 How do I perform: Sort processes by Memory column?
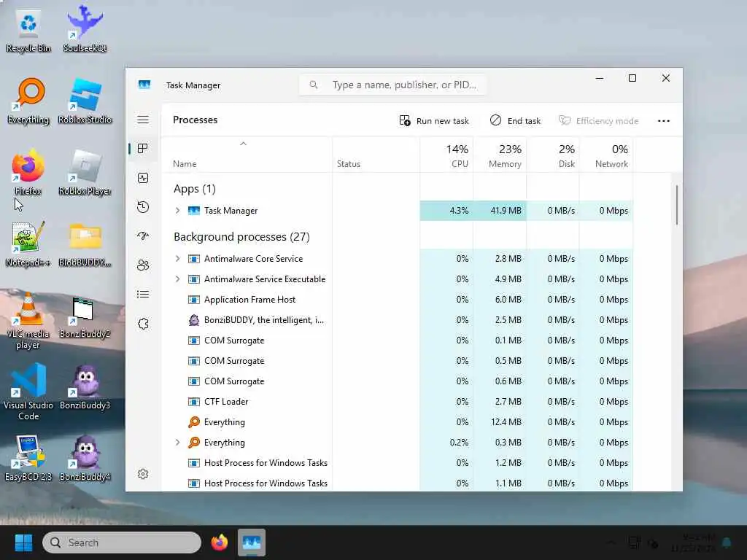point(500,155)
